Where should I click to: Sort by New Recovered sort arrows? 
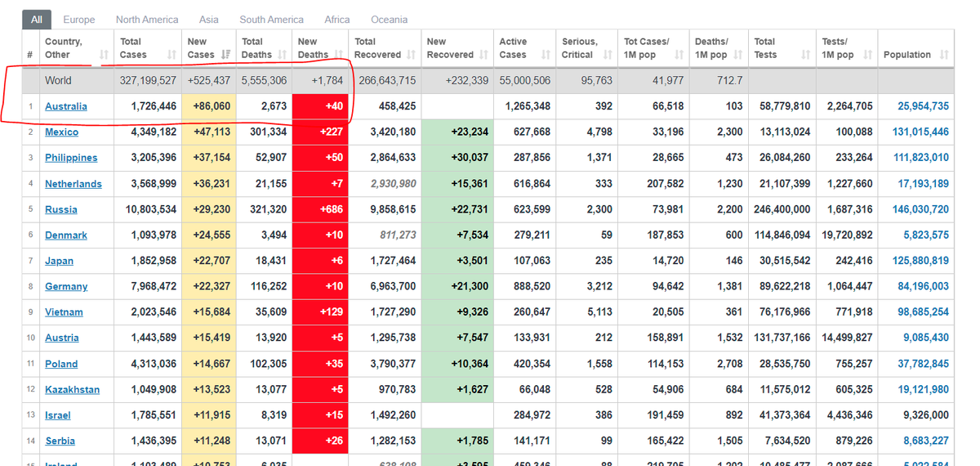pyautogui.click(x=483, y=55)
